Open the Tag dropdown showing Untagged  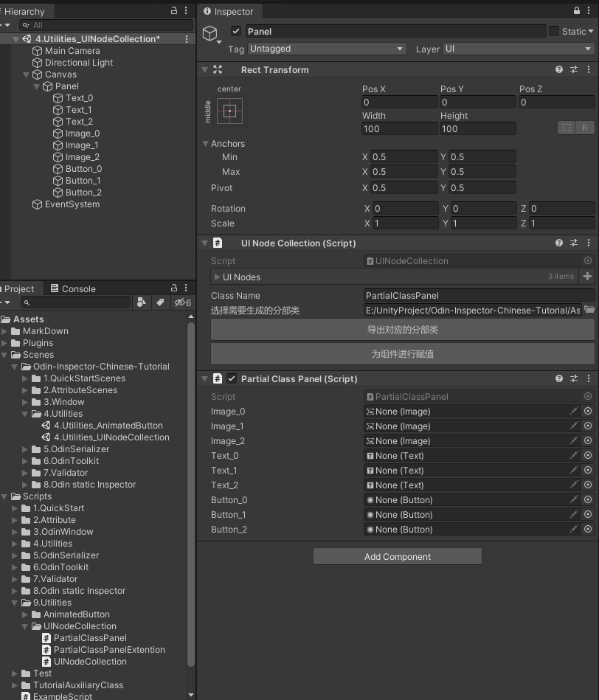(x=327, y=49)
